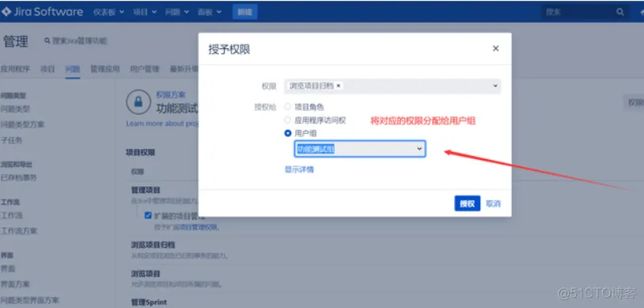The image size is (644, 308).
Task: Click the 项目权限 section heading
Action: click(x=141, y=153)
